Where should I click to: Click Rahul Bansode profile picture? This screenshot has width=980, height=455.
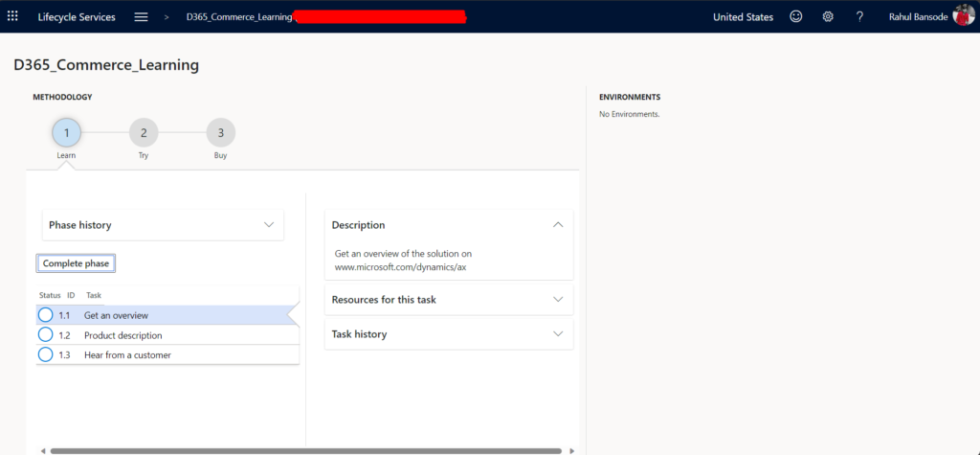pos(964,15)
